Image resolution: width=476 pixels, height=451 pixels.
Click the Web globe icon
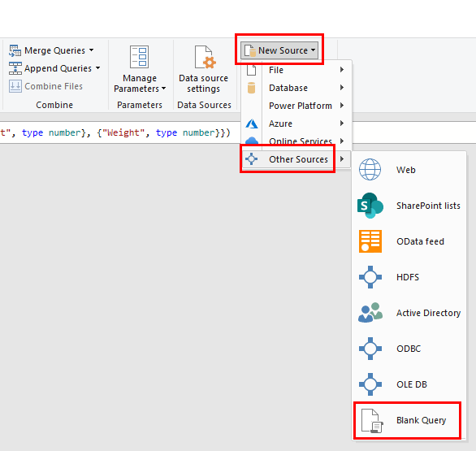click(370, 170)
